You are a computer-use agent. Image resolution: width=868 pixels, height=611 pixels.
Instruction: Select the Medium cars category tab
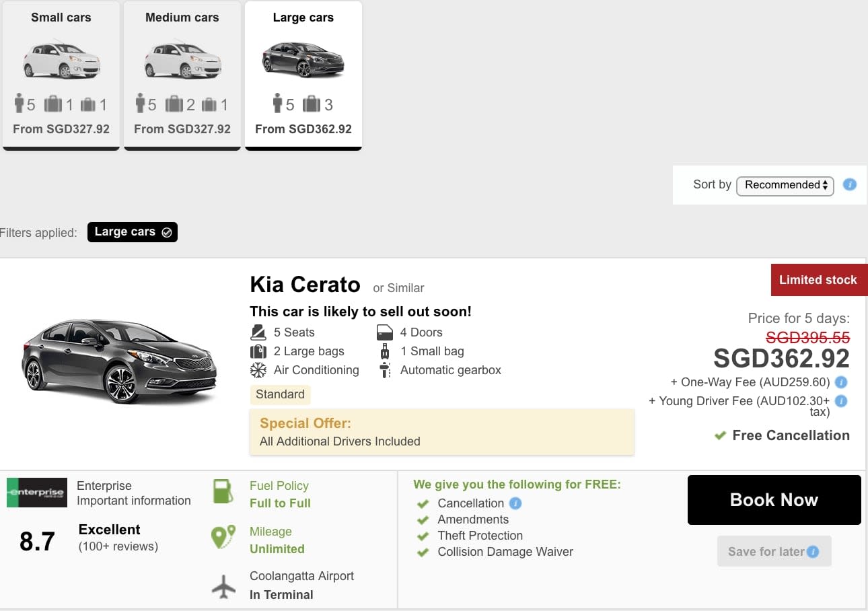pyautogui.click(x=182, y=75)
